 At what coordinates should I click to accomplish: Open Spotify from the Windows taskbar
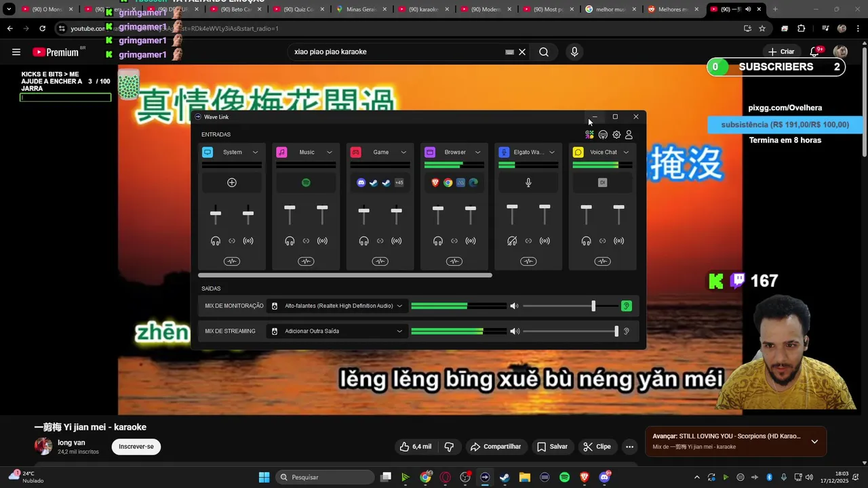pyautogui.click(x=564, y=477)
